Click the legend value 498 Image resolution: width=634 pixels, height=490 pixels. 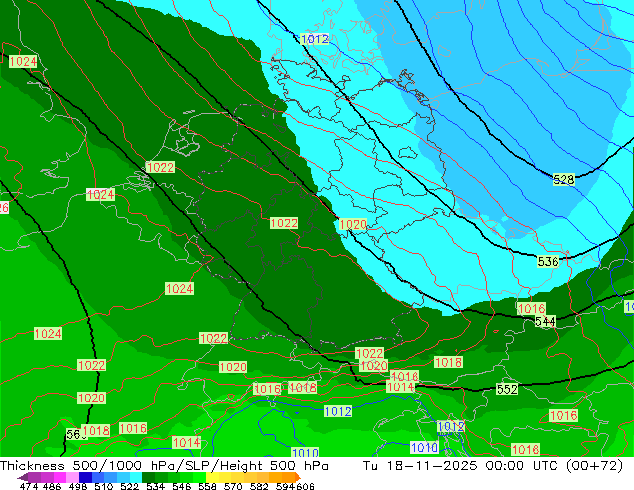coord(78,486)
